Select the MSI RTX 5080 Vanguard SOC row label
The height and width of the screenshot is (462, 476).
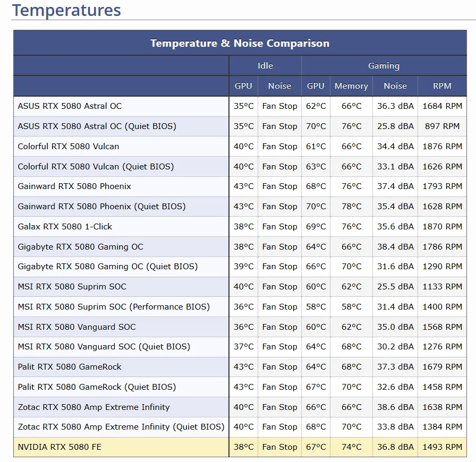76,327
